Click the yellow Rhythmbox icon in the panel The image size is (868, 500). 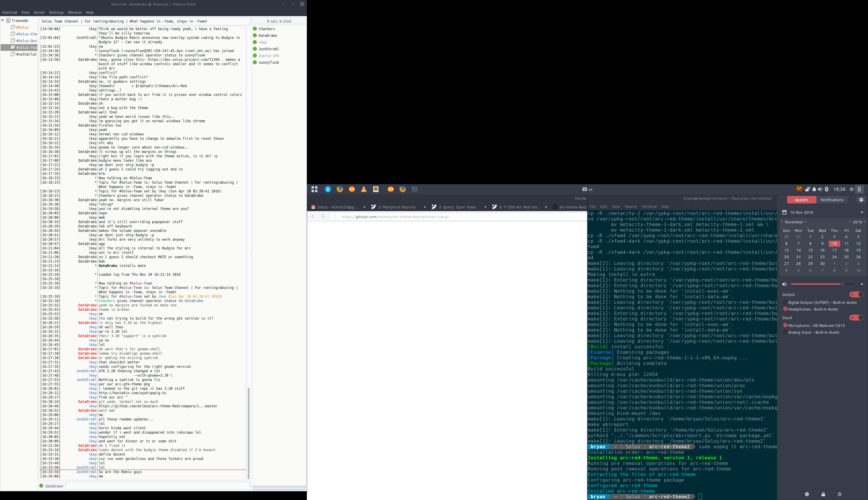[376, 189]
